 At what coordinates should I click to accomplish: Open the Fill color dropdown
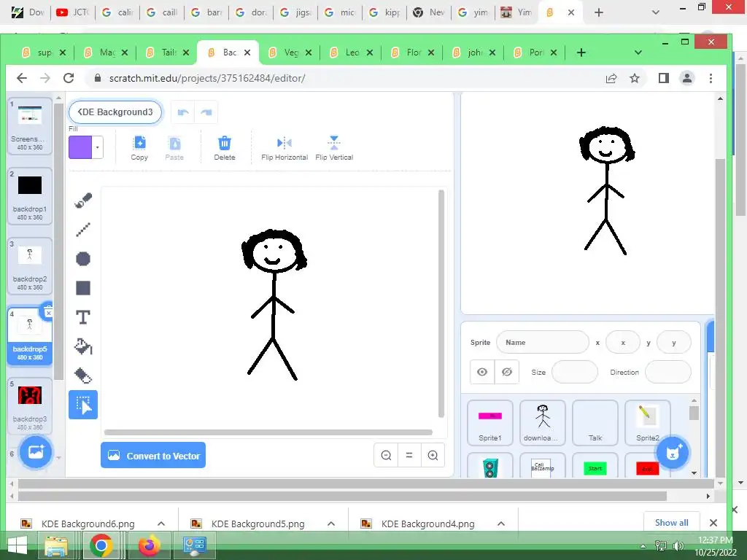(x=98, y=147)
